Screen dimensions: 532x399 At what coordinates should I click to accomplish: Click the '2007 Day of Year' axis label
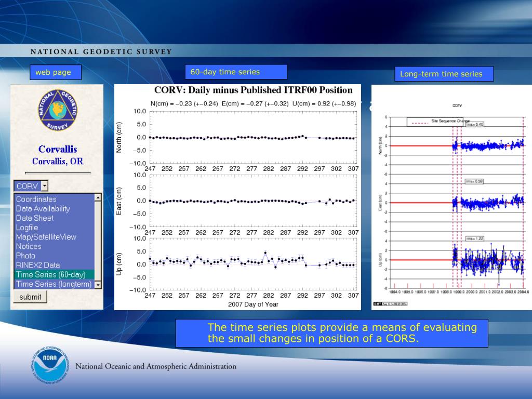point(253,304)
